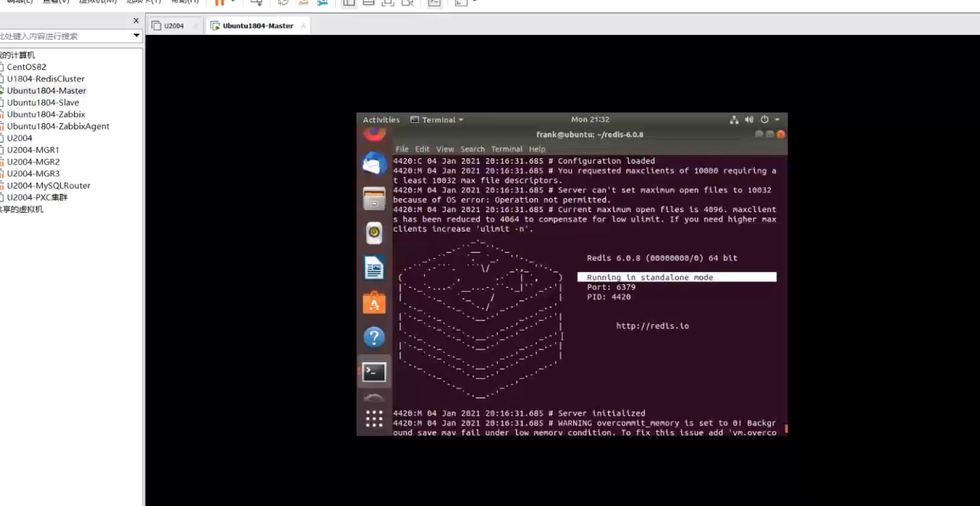Select the Ubuntu1804-Zabbix virtual machine
Screen dimensions: 980x506
coord(46,115)
